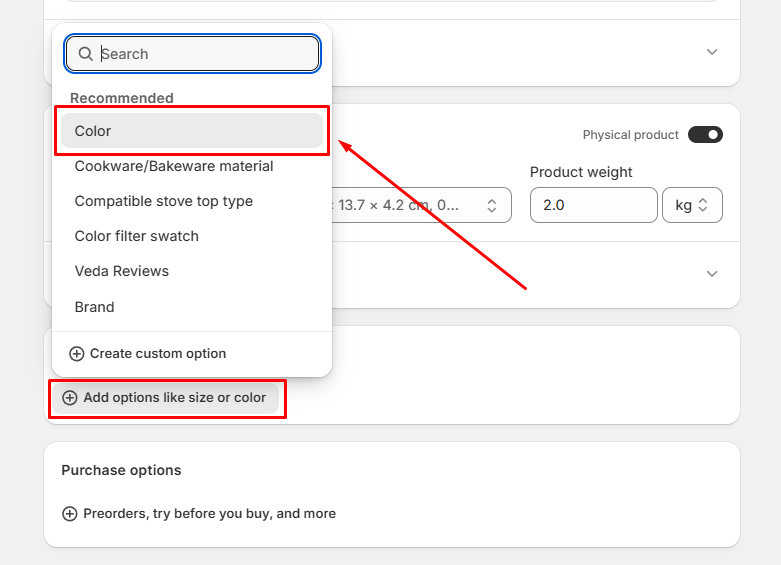Toggle the Physical product switch
Image resolution: width=781 pixels, height=565 pixels.
705,134
